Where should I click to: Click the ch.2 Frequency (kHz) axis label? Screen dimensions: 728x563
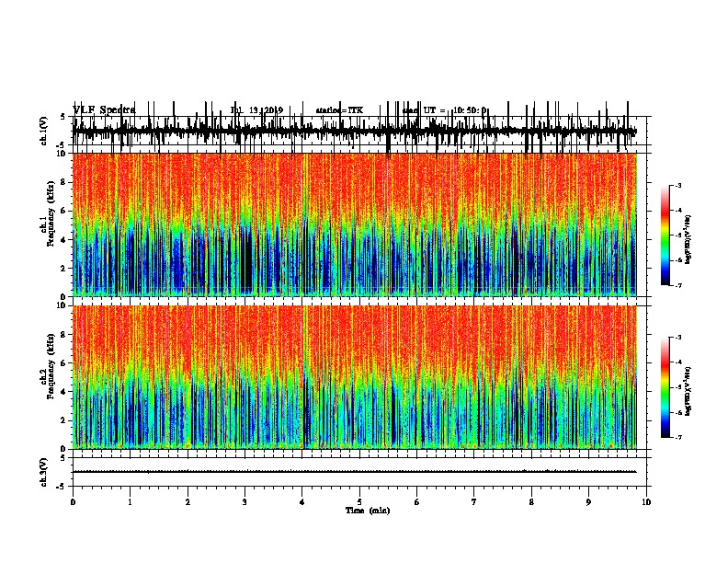pos(47,366)
